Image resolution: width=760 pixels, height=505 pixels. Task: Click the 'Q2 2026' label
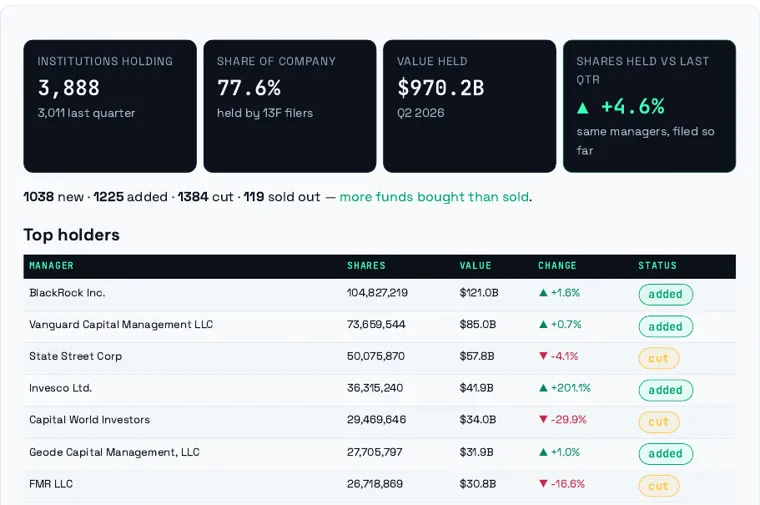point(421,113)
